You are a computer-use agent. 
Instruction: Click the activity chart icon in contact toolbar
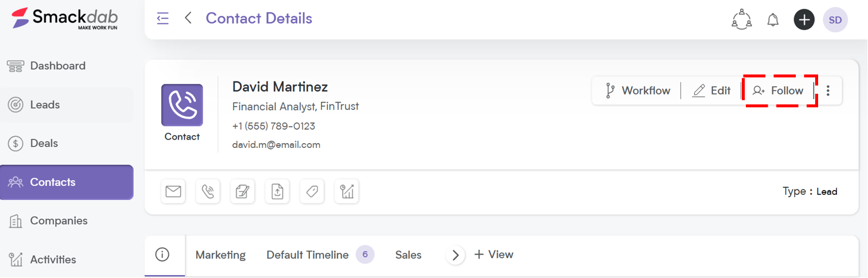click(347, 191)
